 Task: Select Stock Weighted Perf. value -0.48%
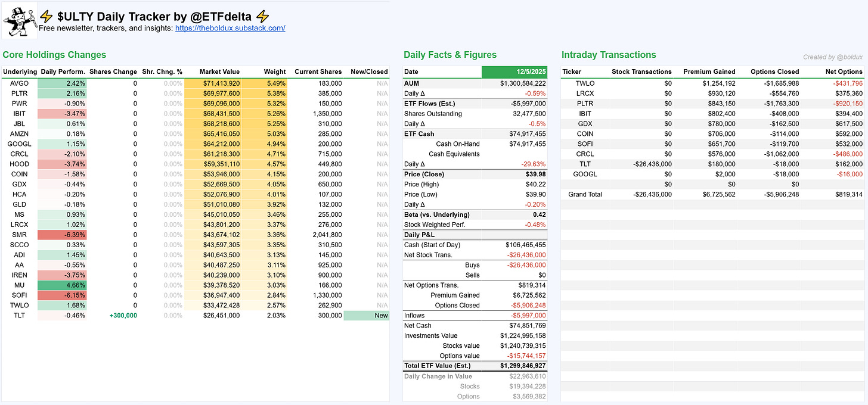click(535, 225)
